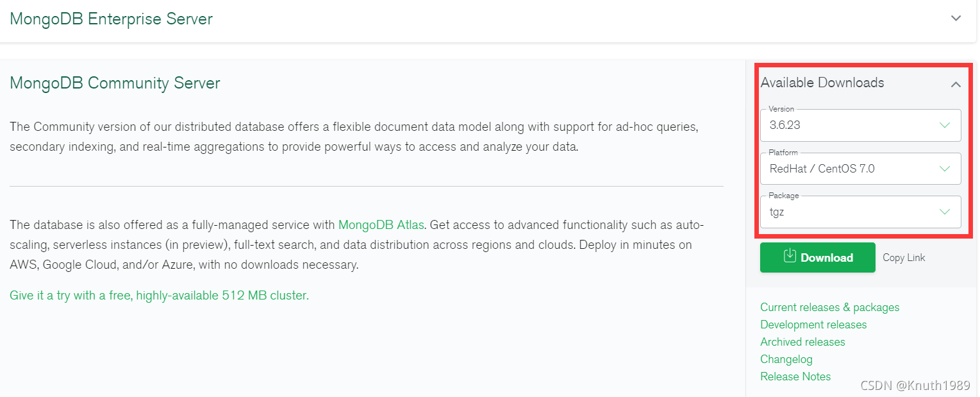
Task: Open the Release Notes page
Action: pyautogui.click(x=795, y=376)
